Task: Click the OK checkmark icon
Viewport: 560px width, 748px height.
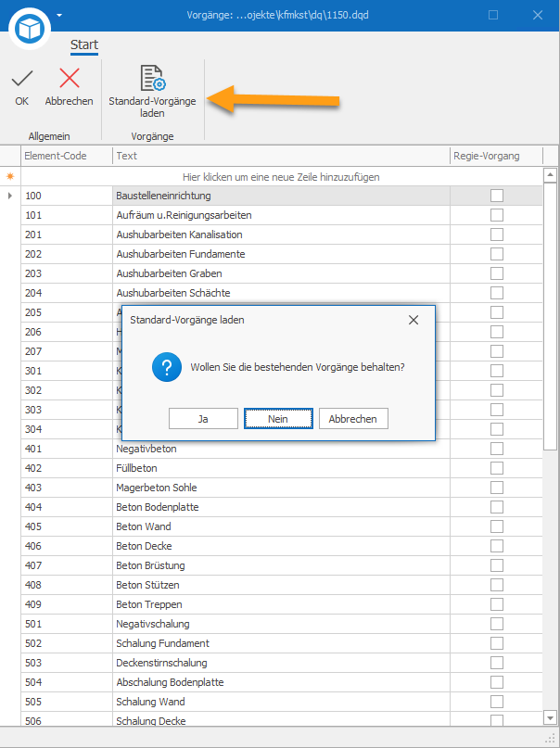Action: (x=22, y=78)
